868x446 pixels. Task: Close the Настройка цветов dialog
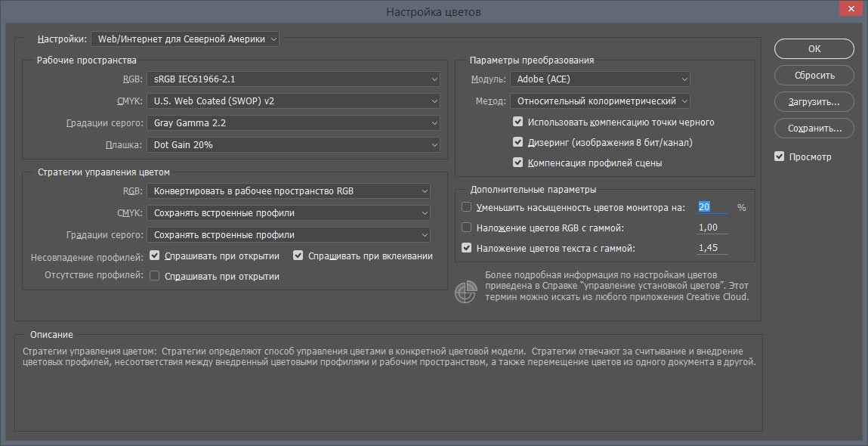[852, 9]
